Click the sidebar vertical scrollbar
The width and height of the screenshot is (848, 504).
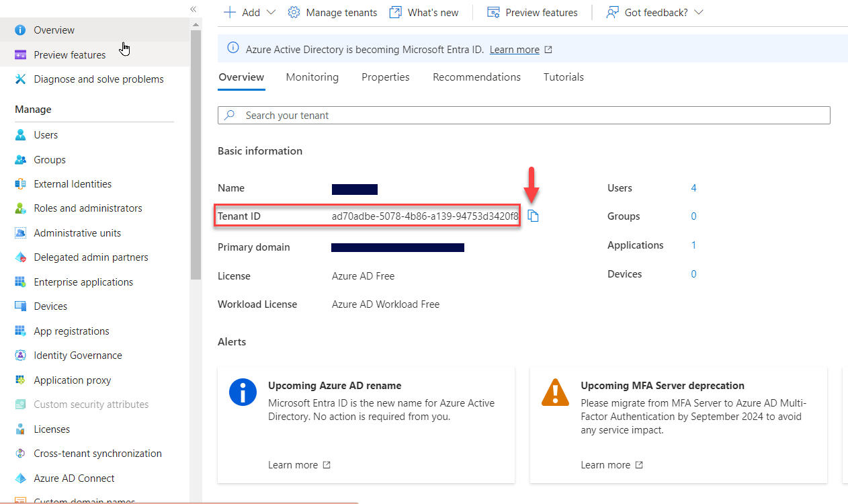click(196, 155)
